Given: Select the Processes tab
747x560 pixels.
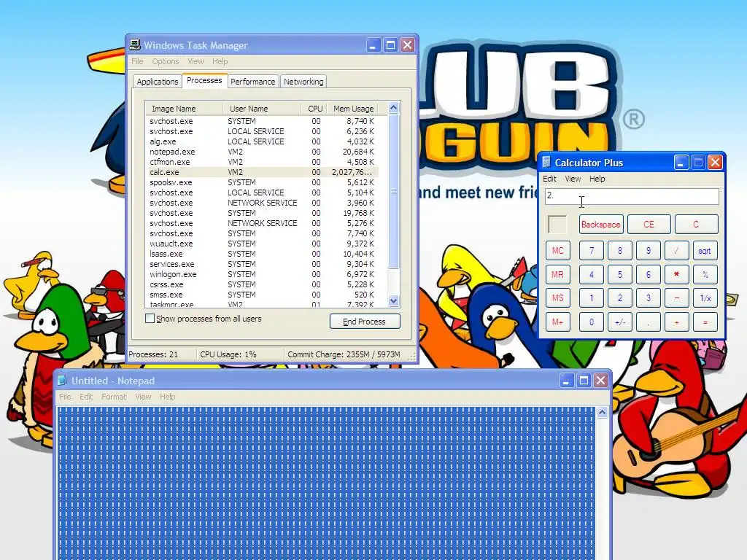Looking at the screenshot, I should click(204, 80).
